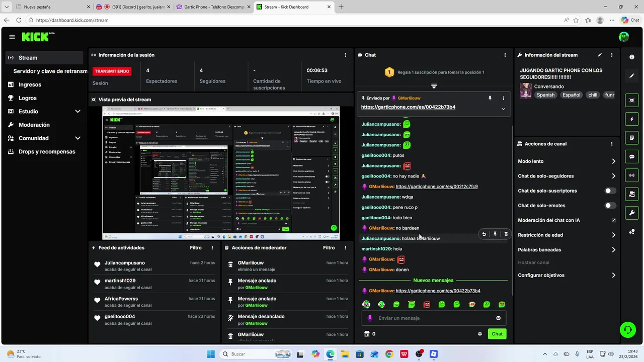The image size is (644, 362).
Task: Open the Windows Start menu
Action: point(211,354)
